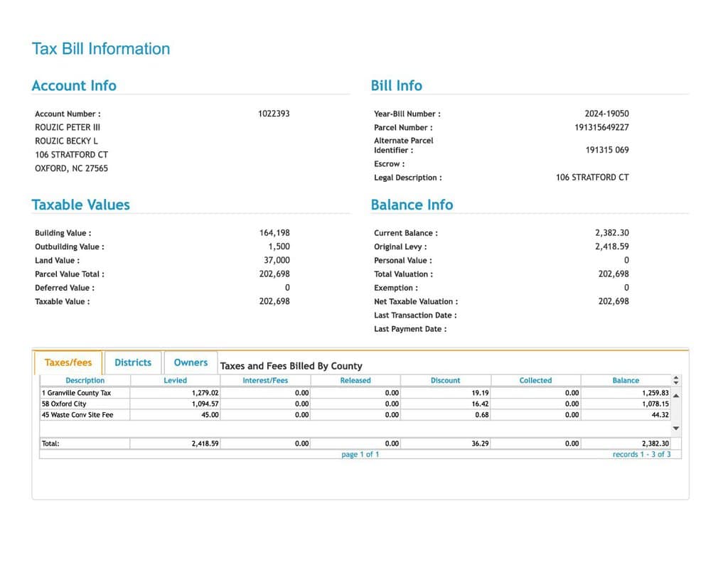Click the Discount column header
728x562 pixels.
pyautogui.click(x=445, y=381)
